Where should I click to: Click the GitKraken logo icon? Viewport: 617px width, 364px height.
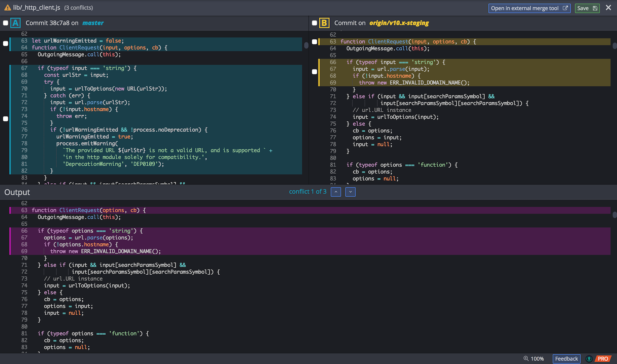tap(589, 359)
